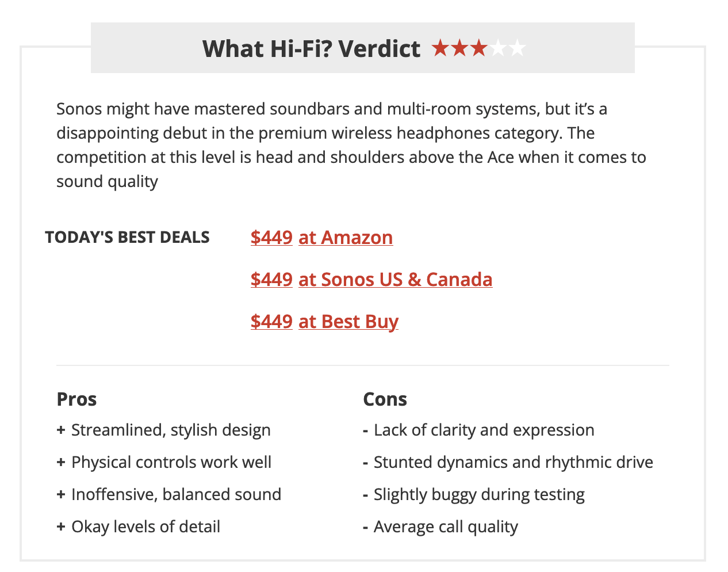Click the 'at Best Buy' retailer link
The image size is (728, 572).
(x=348, y=321)
